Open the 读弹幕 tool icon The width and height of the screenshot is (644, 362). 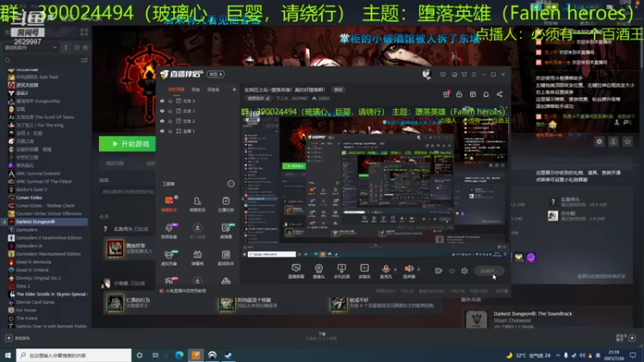pyautogui.click(x=226, y=231)
